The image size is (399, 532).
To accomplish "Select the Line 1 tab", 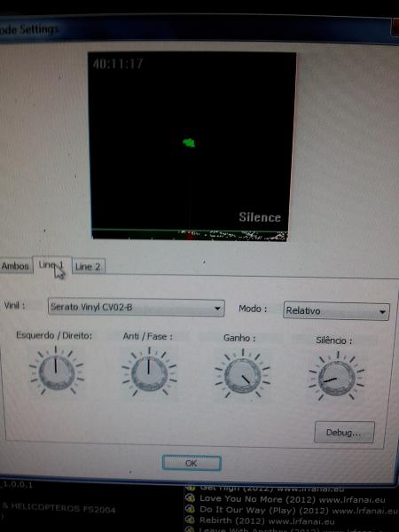I will (52, 264).
